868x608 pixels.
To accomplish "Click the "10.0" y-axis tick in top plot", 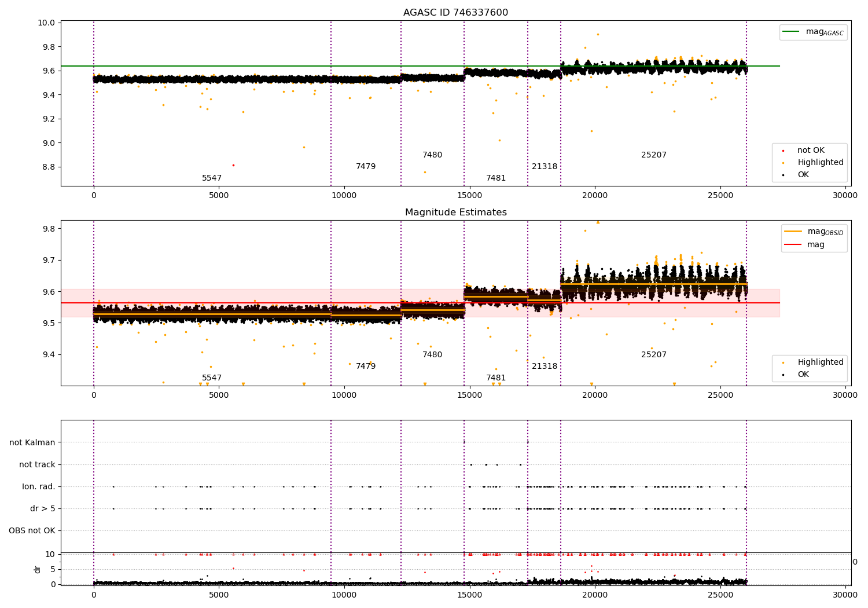I will point(46,23).
